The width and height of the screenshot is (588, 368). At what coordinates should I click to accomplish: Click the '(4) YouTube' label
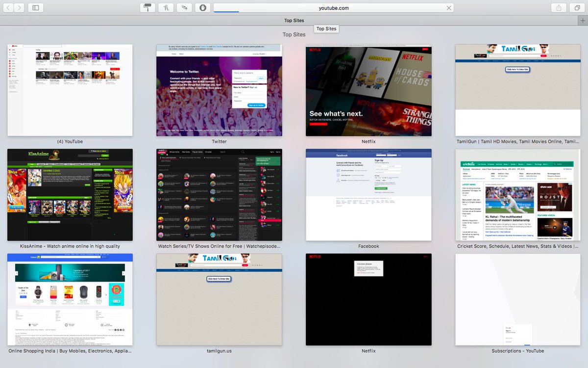(70, 142)
